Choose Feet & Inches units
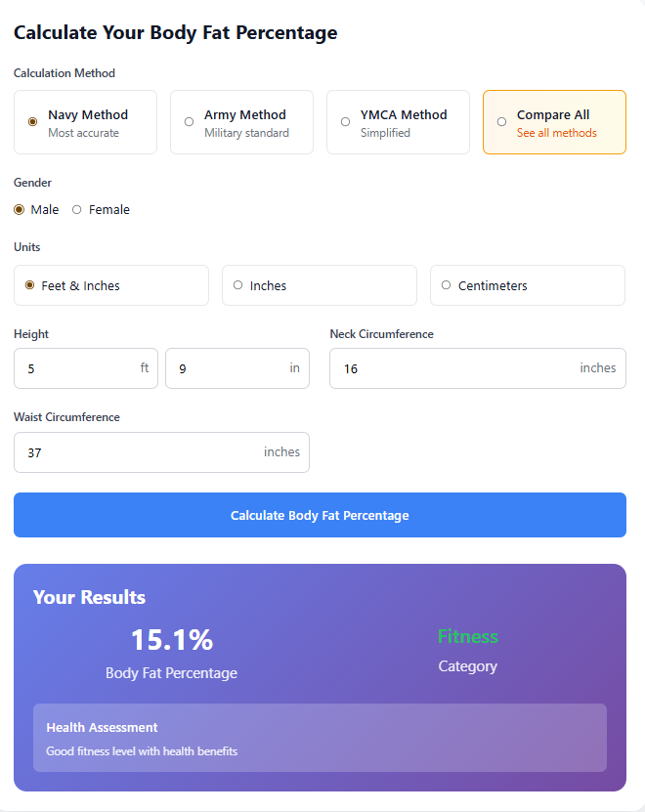Image resolution: width=645 pixels, height=812 pixels. coord(110,285)
